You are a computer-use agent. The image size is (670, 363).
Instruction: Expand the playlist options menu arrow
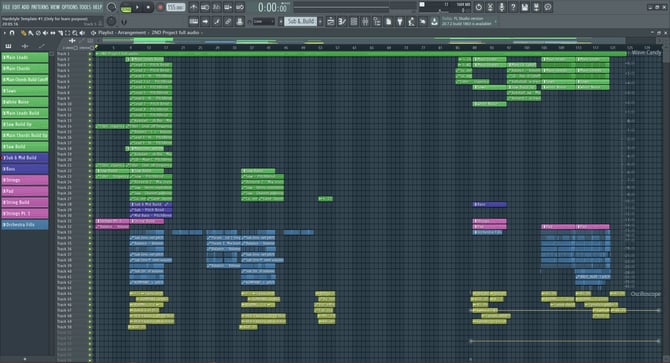coord(4,33)
